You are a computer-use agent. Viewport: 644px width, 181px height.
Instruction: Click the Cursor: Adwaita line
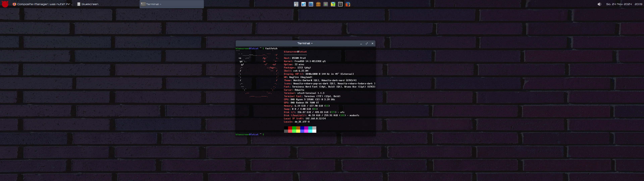[x=294, y=90]
